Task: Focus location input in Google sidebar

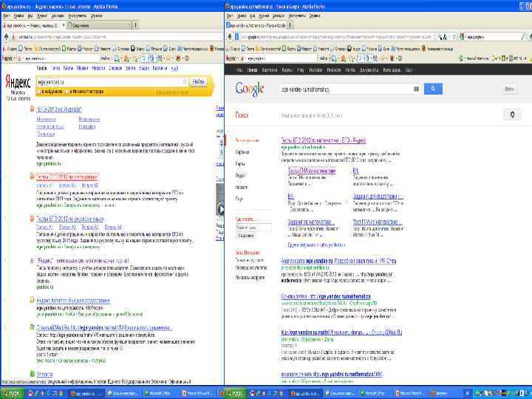Action: coord(253,228)
